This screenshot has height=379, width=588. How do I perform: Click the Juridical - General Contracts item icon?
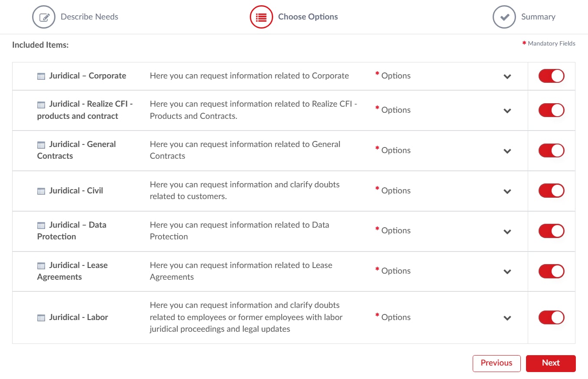(41, 144)
